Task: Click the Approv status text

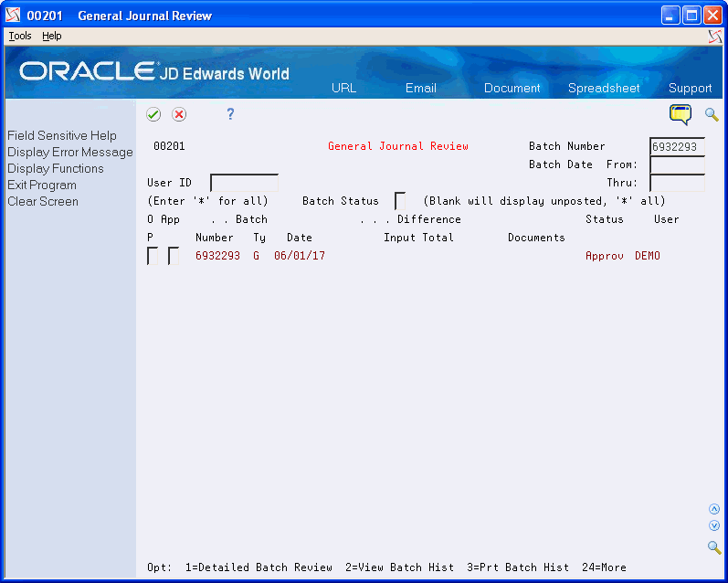Action: point(604,256)
